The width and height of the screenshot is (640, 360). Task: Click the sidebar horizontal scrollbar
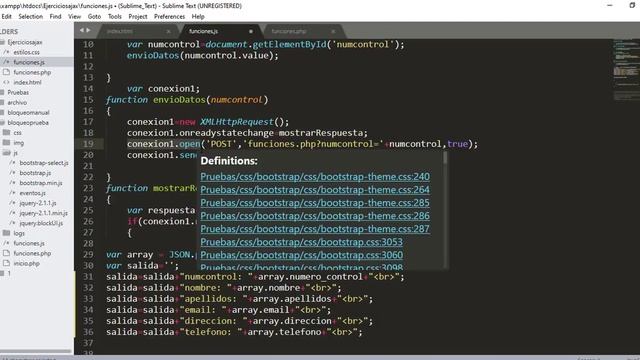[36, 351]
